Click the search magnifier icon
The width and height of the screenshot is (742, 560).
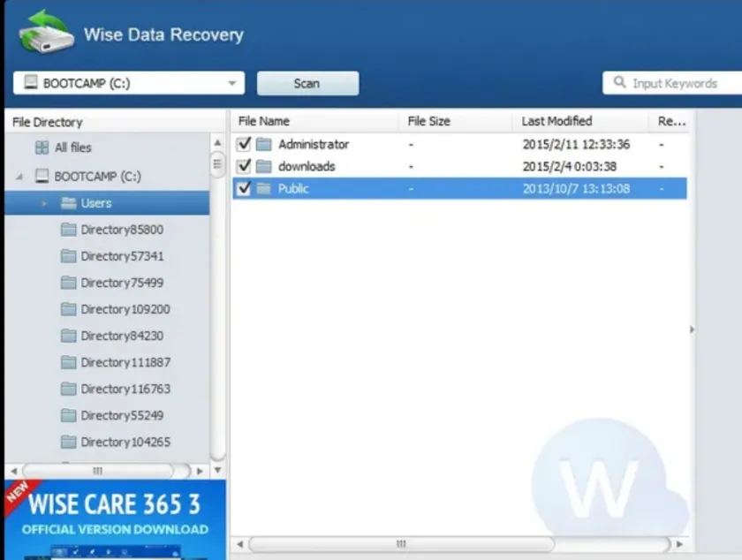tap(619, 83)
